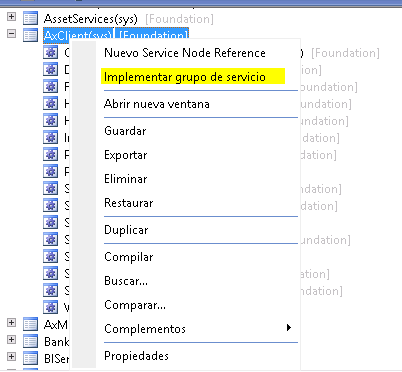Open the Complementos submenu arrow
The image size is (402, 372).
[289, 328]
